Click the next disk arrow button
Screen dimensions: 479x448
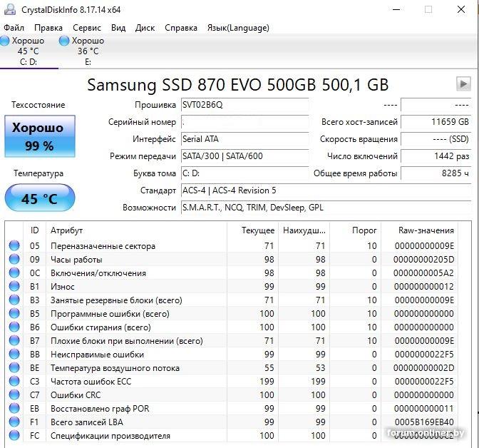click(463, 83)
